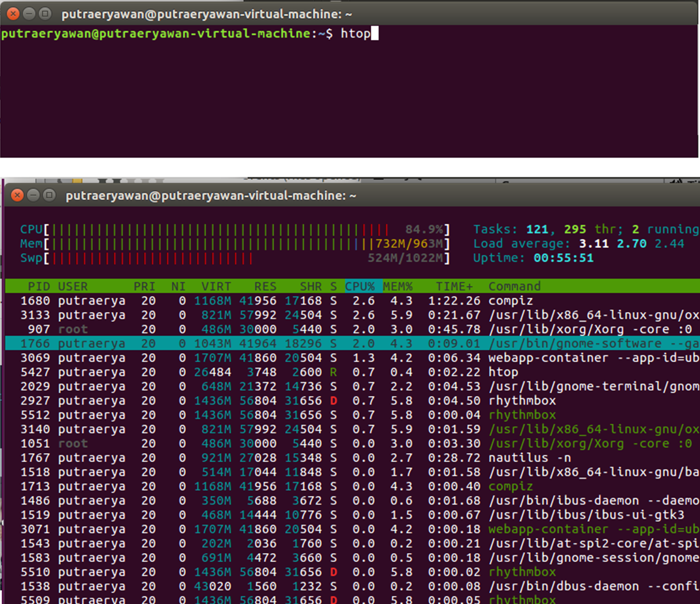This screenshot has width=700, height=604.
Task: Click the typed htop command in the prompt
Action: [x=355, y=34]
